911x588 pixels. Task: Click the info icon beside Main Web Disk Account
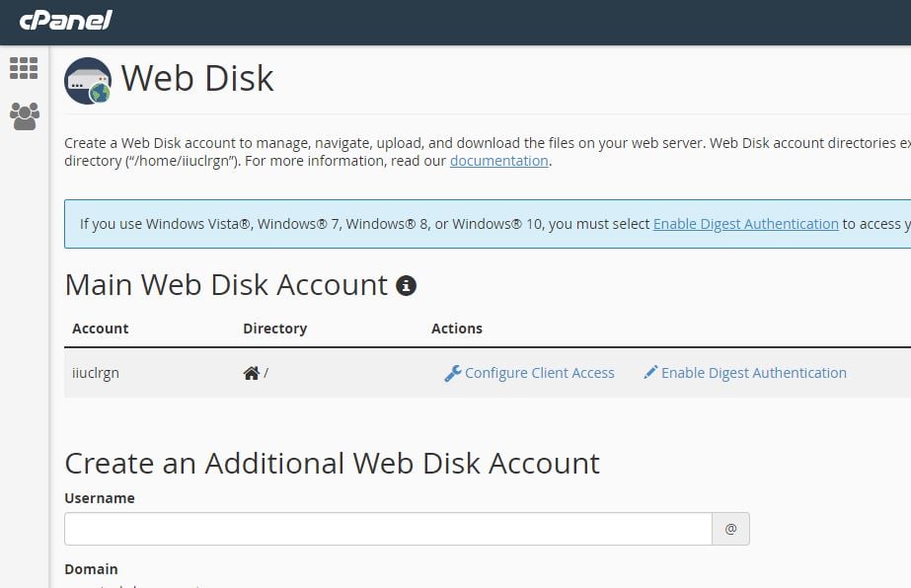(405, 285)
